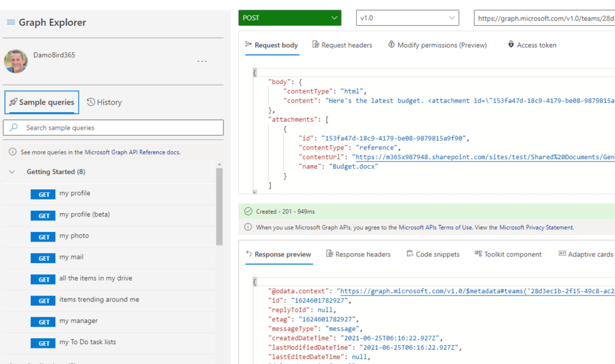Screen dimensions: 615x364
Task: Open the three-dot options next to DamoBird365
Action: [202, 61]
